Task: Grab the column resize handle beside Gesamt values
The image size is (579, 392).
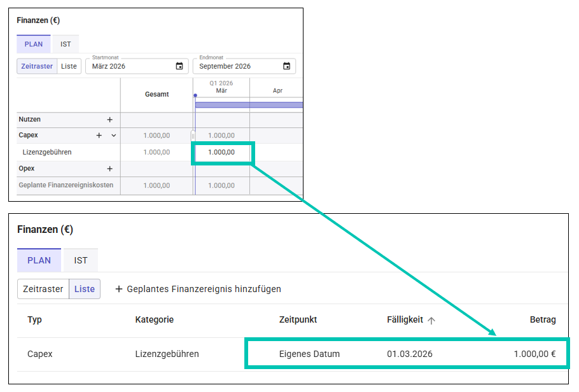Action: point(193,136)
